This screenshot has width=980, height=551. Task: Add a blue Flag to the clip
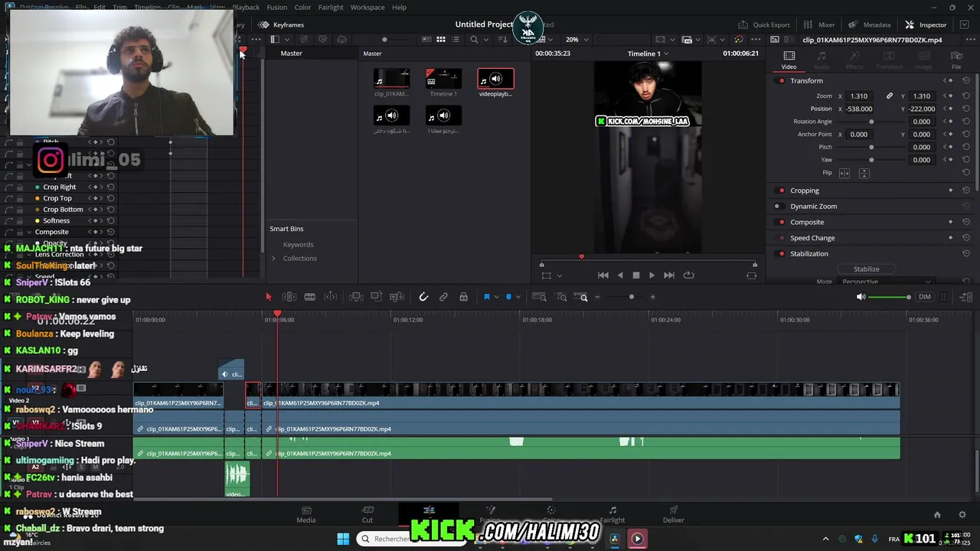tap(486, 297)
